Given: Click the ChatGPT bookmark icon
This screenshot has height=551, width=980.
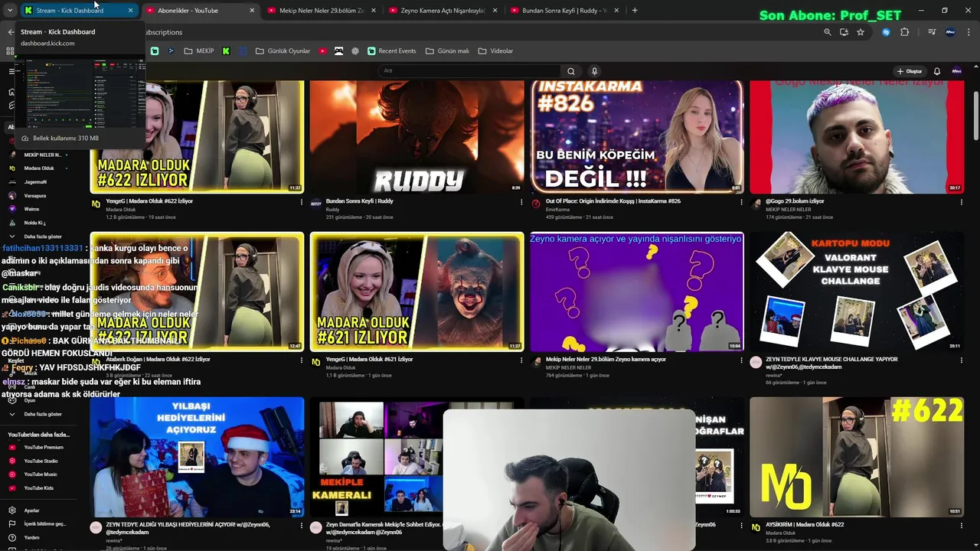Looking at the screenshot, I should click(355, 51).
